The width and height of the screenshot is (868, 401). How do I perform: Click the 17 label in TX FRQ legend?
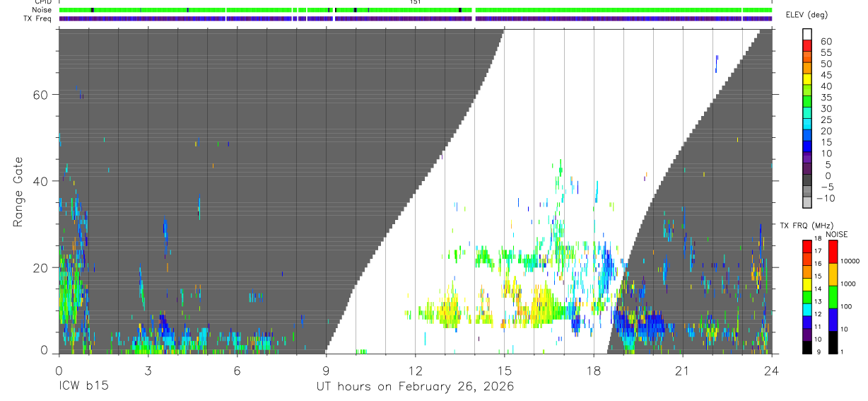tap(819, 250)
